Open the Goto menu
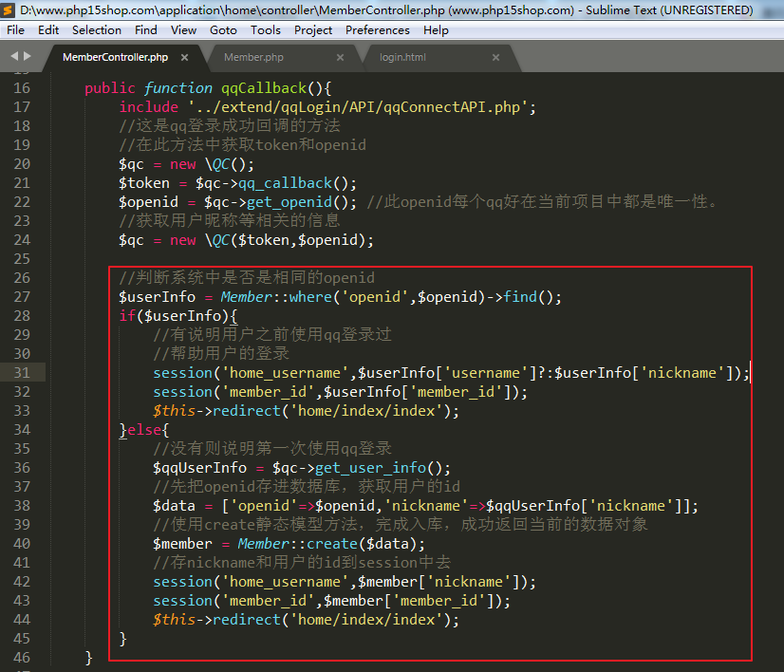 point(223,30)
